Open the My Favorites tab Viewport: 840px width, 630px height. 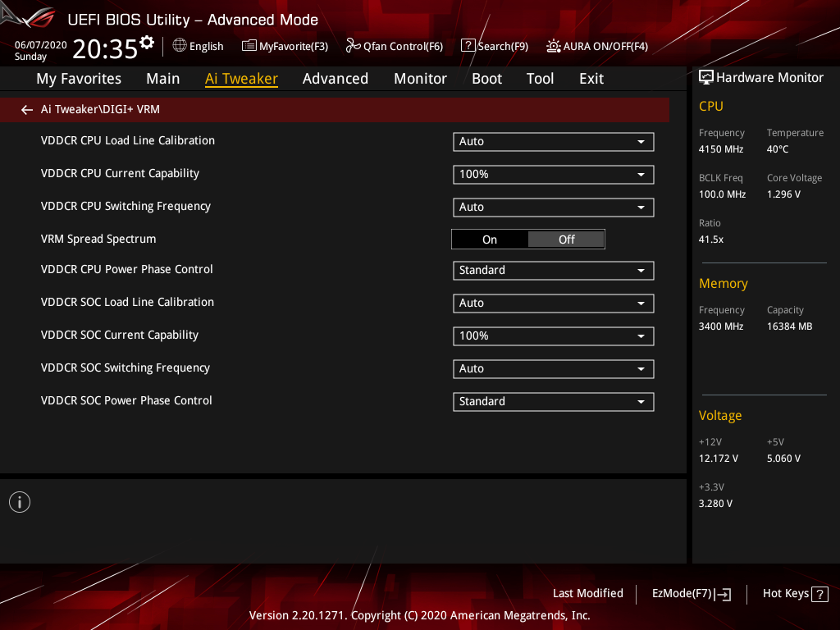[79, 79]
